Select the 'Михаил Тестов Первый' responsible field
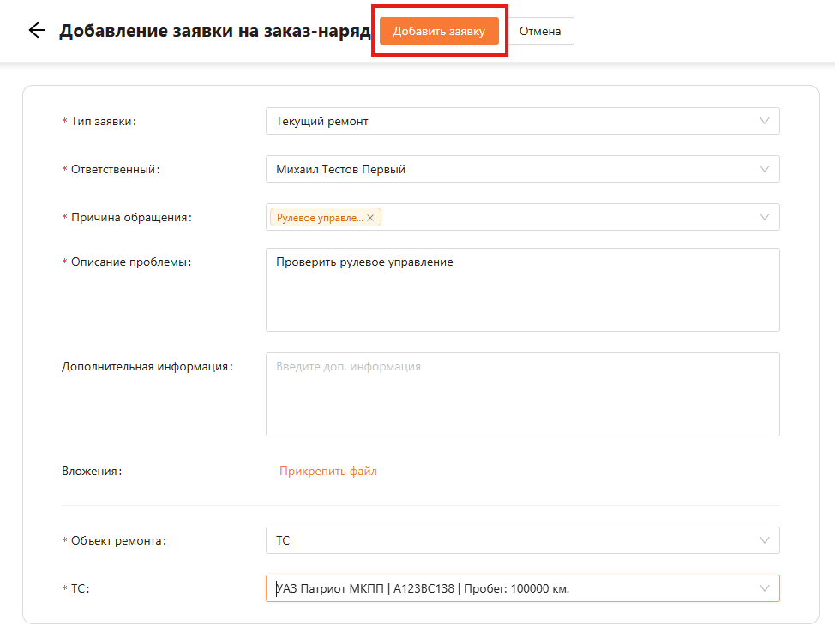This screenshot has width=835, height=644. 522,169
